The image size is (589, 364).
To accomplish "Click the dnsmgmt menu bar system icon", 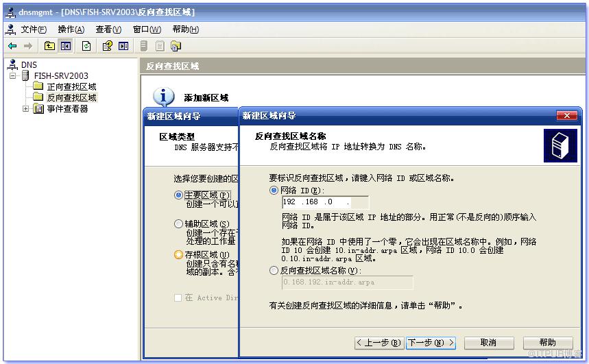I will pyautogui.click(x=11, y=29).
